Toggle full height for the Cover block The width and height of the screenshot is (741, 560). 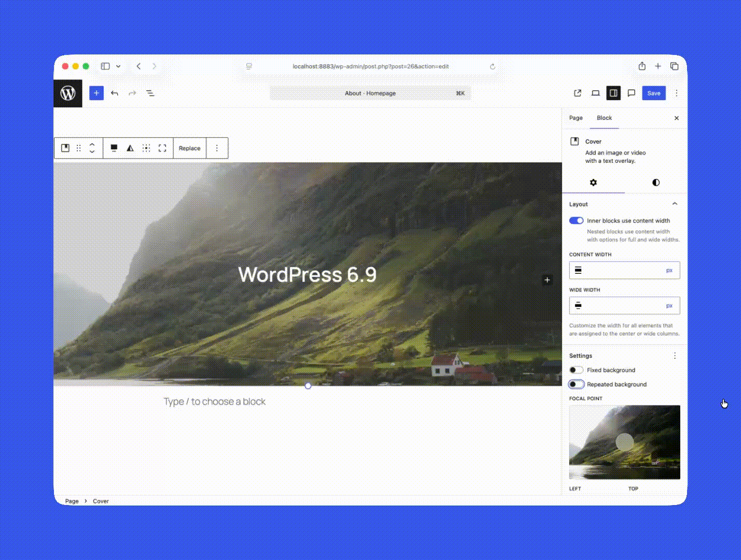(162, 148)
